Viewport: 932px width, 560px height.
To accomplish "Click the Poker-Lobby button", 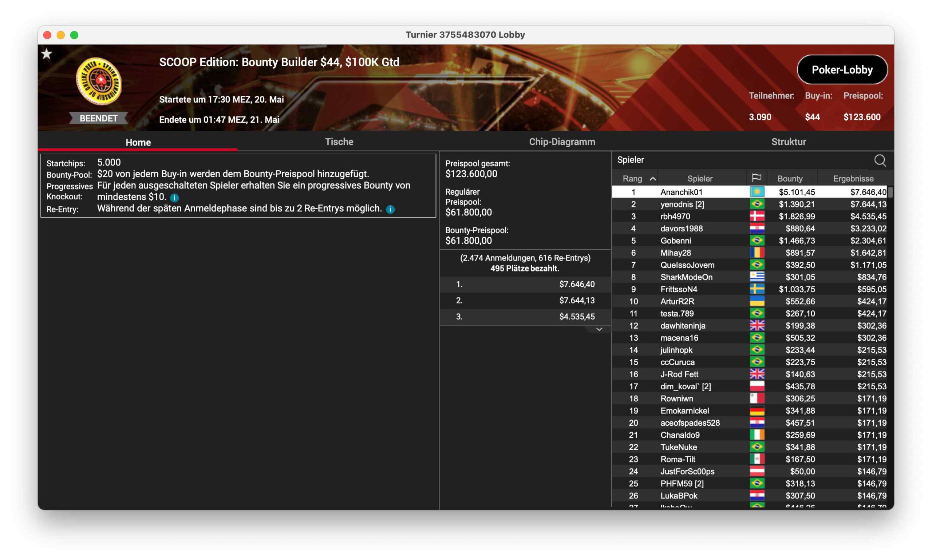I will click(x=842, y=70).
